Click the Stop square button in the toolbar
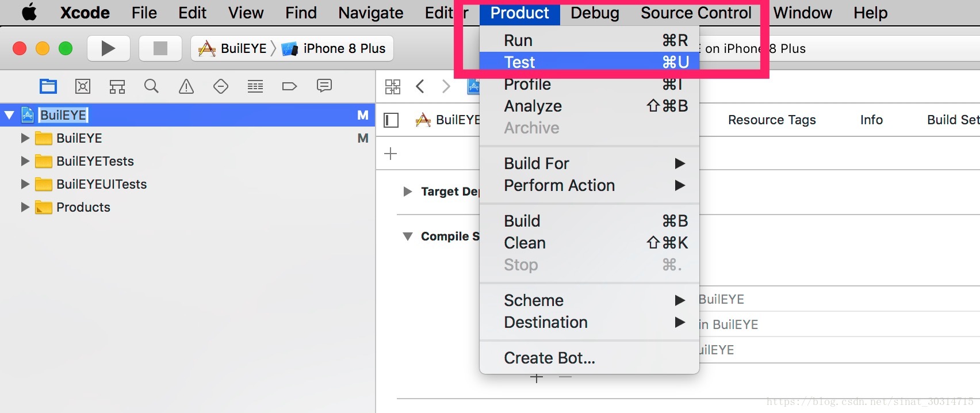The height and width of the screenshot is (413, 980). (160, 48)
